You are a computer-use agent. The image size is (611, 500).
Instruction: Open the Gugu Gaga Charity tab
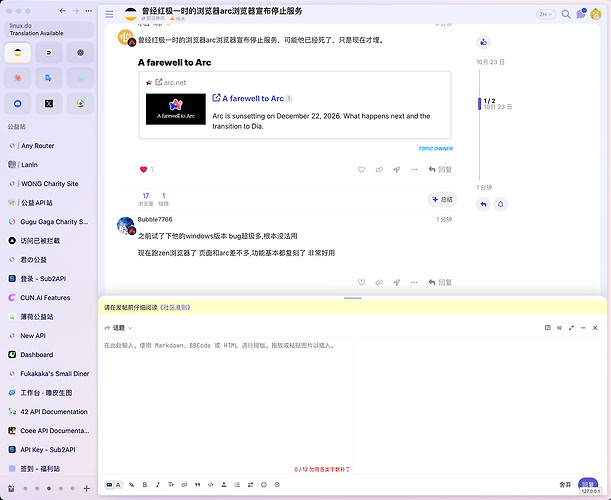(49, 222)
